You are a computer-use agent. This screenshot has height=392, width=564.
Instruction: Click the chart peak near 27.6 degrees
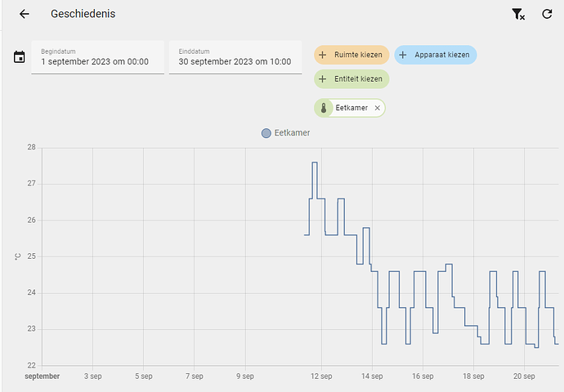315,163
